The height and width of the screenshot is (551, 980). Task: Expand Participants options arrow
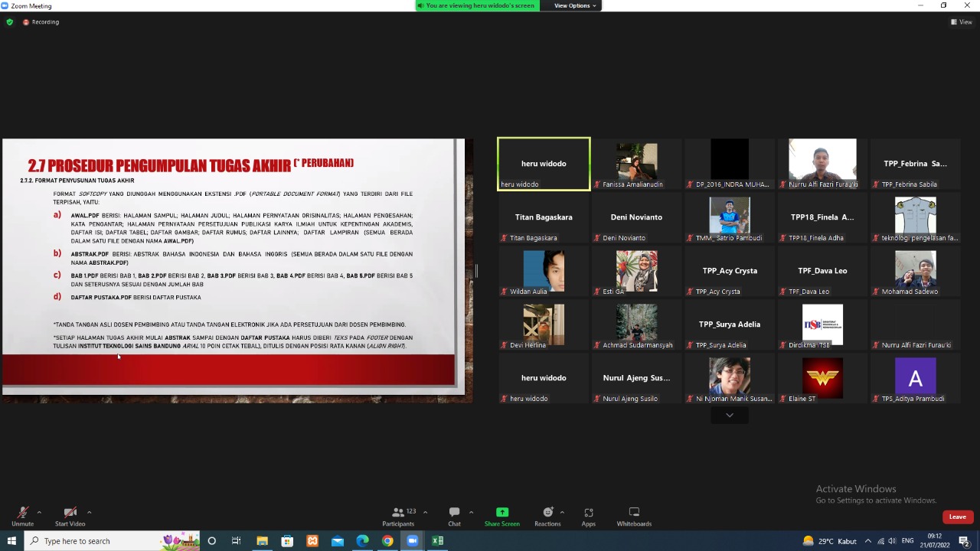(x=425, y=512)
